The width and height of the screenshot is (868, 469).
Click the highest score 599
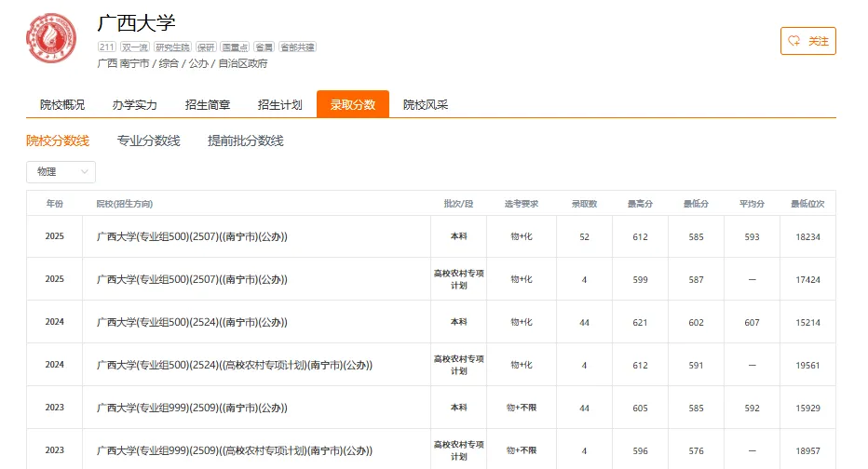click(x=640, y=280)
